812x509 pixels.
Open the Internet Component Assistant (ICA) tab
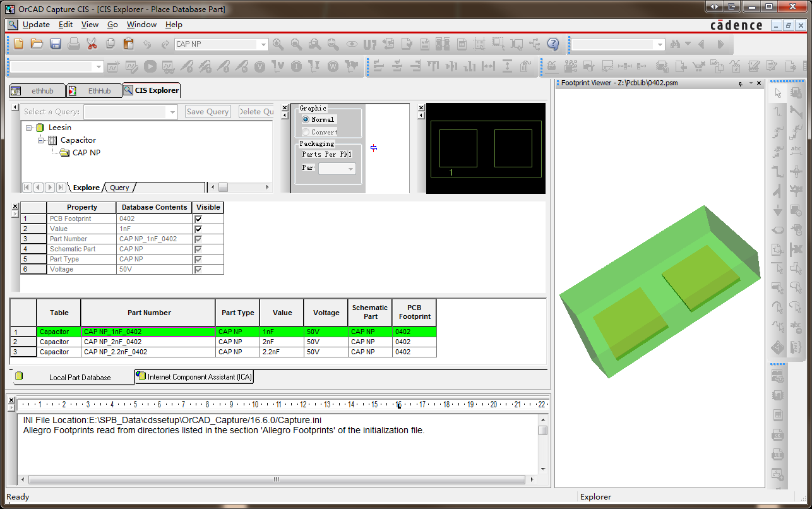194,377
